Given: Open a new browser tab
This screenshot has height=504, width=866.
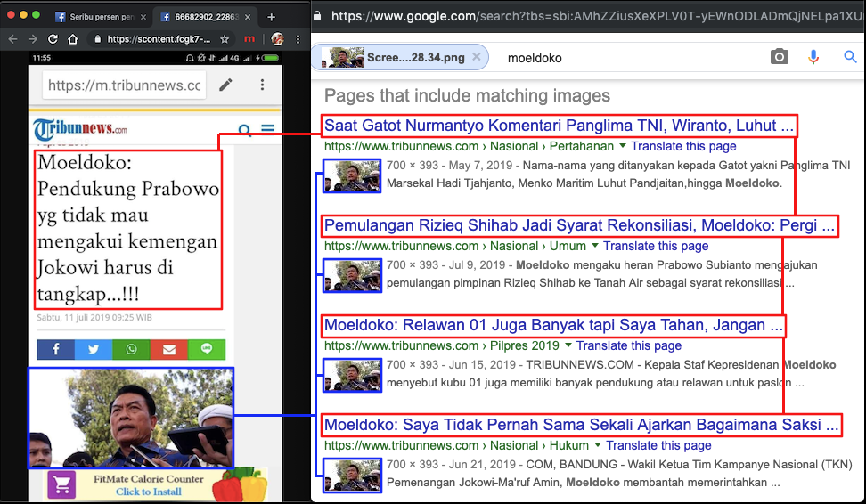Looking at the screenshot, I should pos(272,17).
